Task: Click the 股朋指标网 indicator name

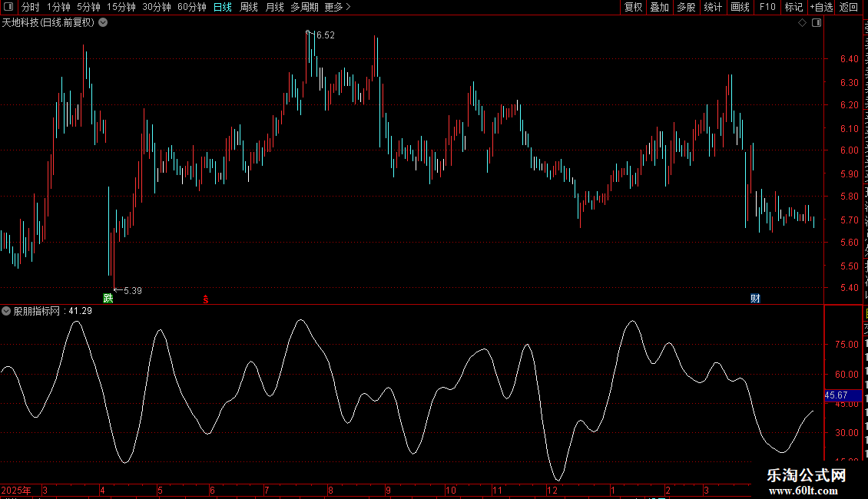Action: [x=37, y=311]
